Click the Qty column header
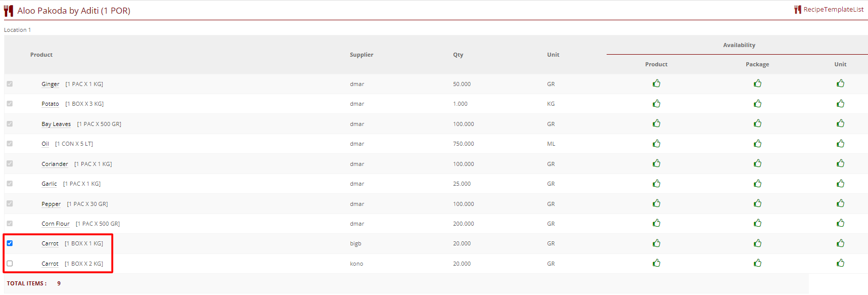The width and height of the screenshot is (868, 295). 458,55
